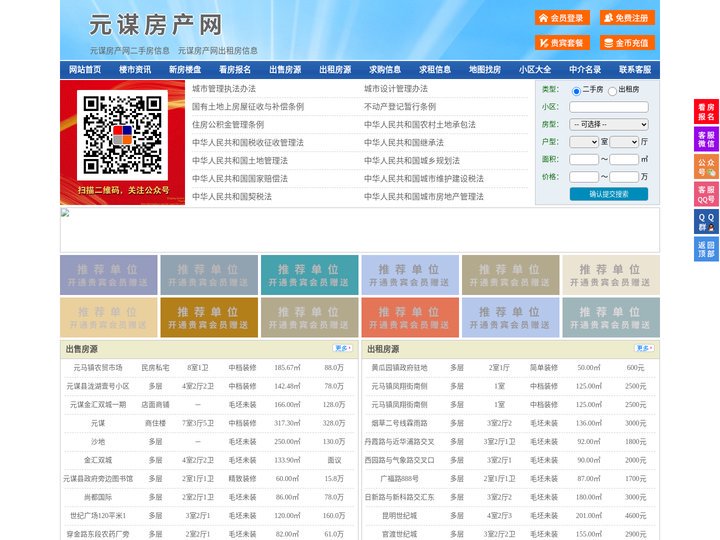Expand the 户型 室 count dropdown

click(x=584, y=142)
